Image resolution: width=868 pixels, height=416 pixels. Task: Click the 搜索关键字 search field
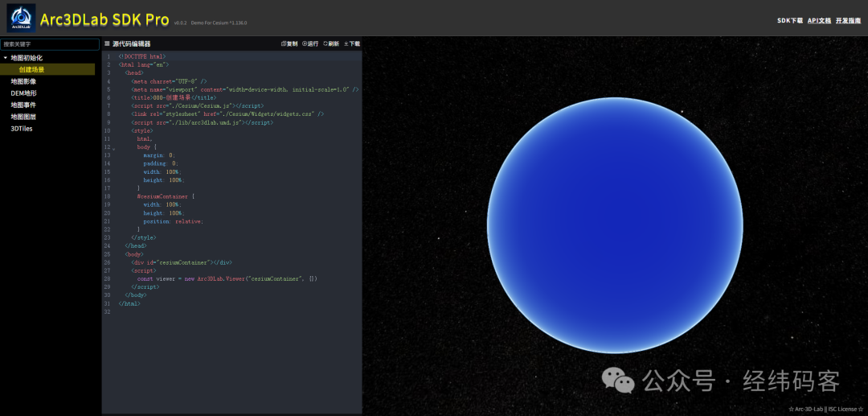point(50,43)
